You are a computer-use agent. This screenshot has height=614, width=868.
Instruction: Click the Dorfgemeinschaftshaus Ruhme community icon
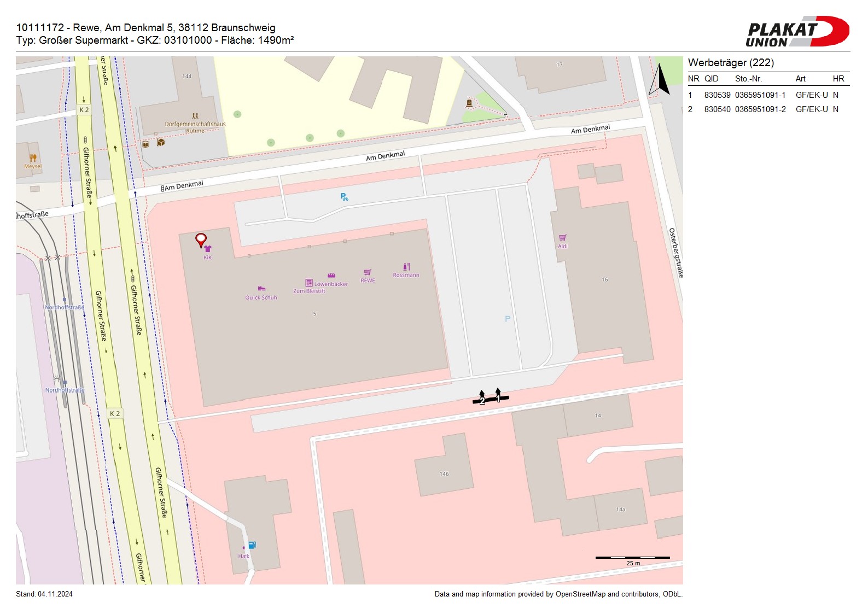pyautogui.click(x=195, y=116)
